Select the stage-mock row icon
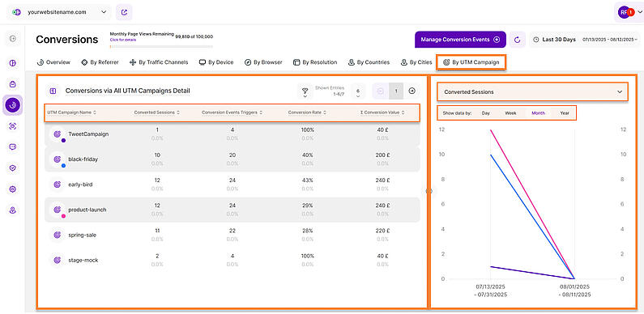This screenshot has width=644, height=314. (x=58, y=260)
